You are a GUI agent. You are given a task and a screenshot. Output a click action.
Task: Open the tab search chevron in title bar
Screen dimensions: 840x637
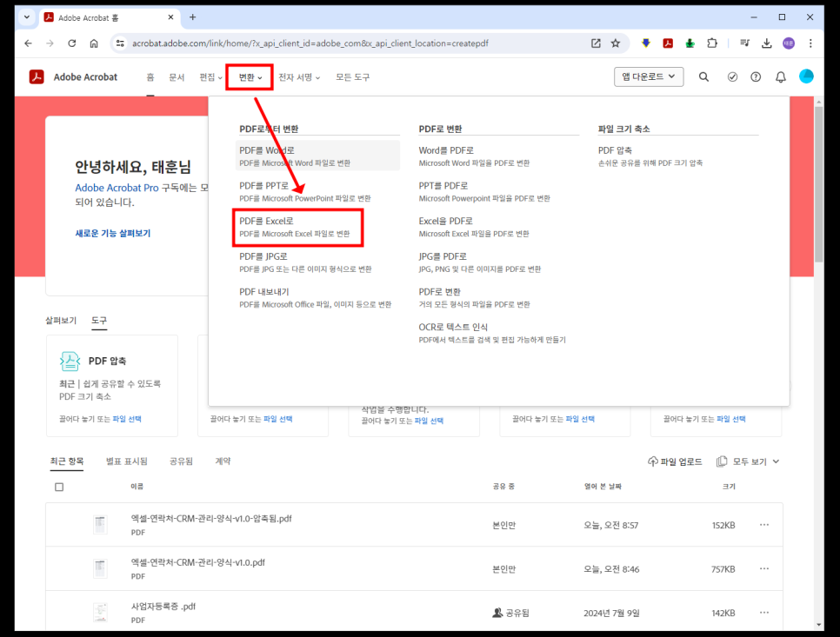coord(26,17)
